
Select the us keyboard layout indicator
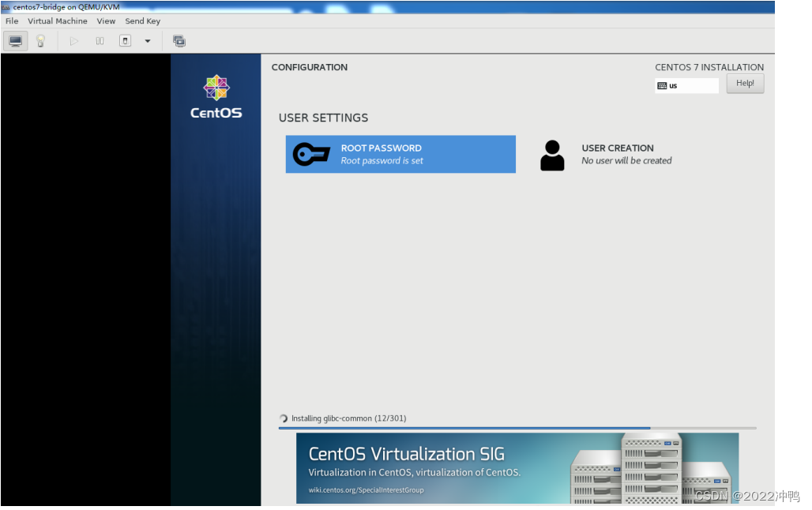686,85
